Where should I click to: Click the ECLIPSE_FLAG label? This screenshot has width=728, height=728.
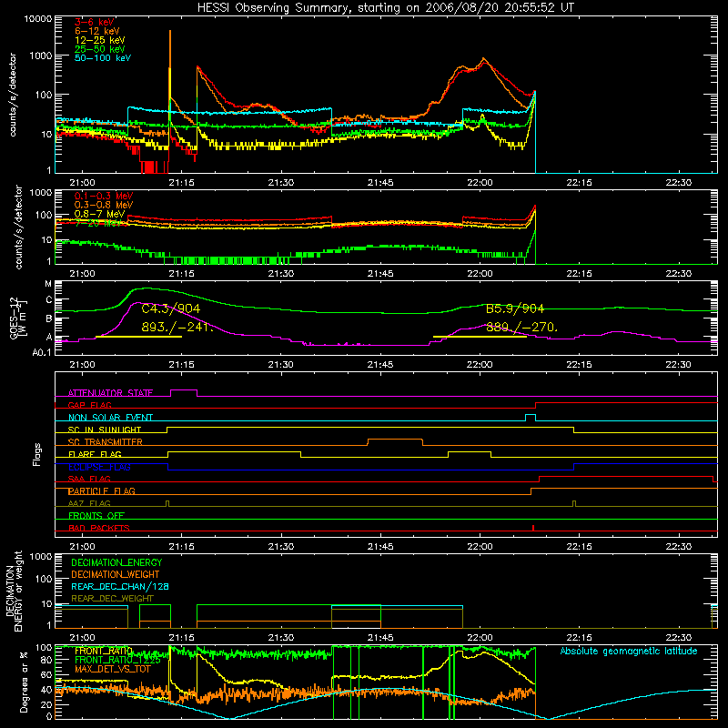pyautogui.click(x=99, y=467)
